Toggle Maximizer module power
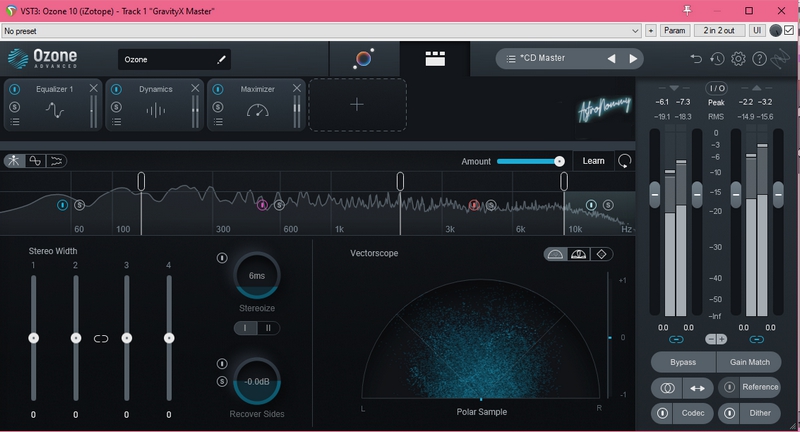The width and height of the screenshot is (800, 432). tap(218, 89)
